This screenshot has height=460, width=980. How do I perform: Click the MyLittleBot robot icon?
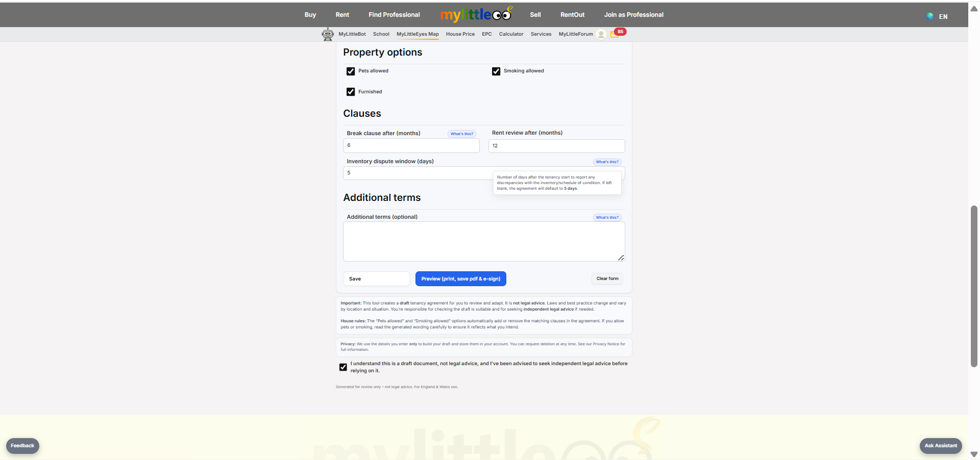(327, 34)
